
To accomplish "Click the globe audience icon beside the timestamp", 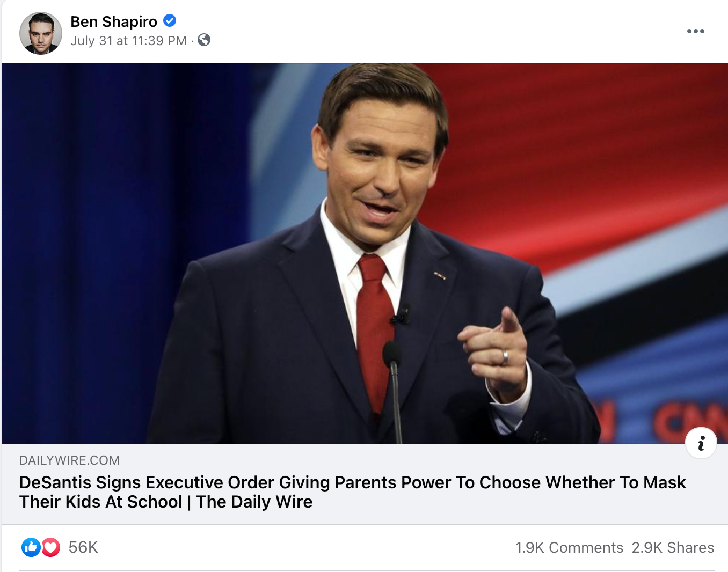I will 204,40.
